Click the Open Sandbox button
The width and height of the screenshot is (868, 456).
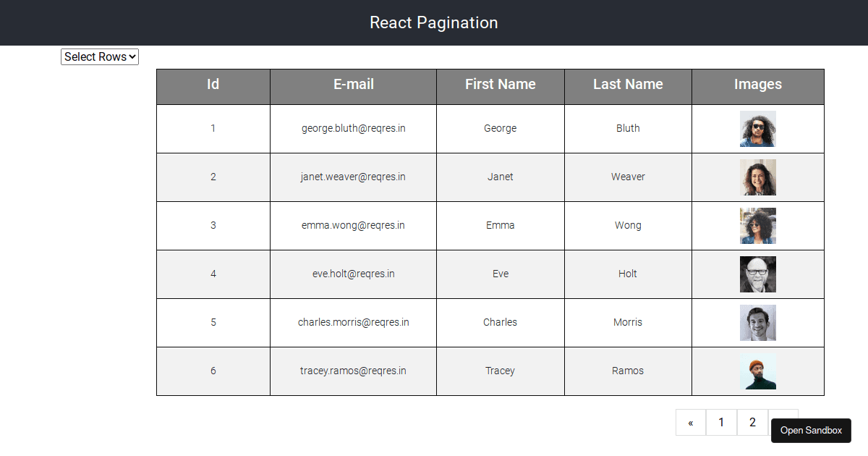[811, 430]
